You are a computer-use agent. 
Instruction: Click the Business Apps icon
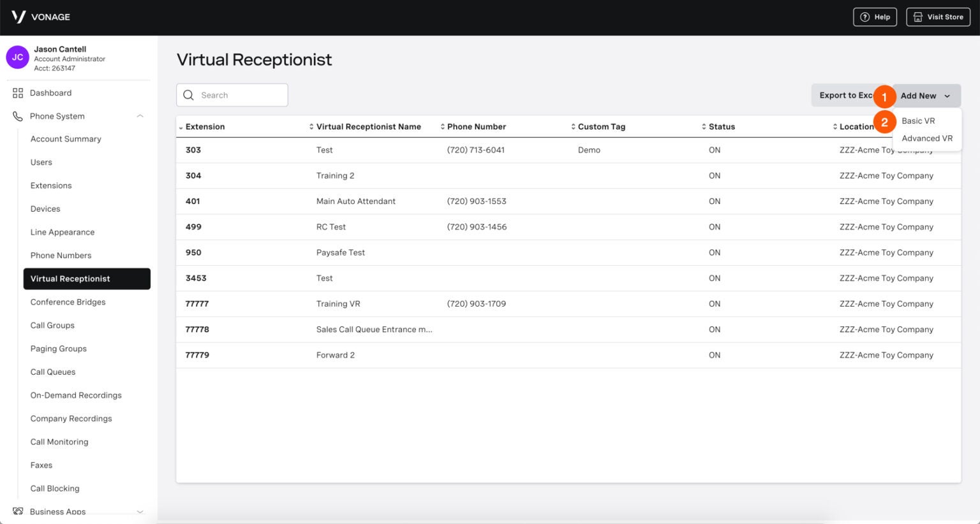coord(18,511)
